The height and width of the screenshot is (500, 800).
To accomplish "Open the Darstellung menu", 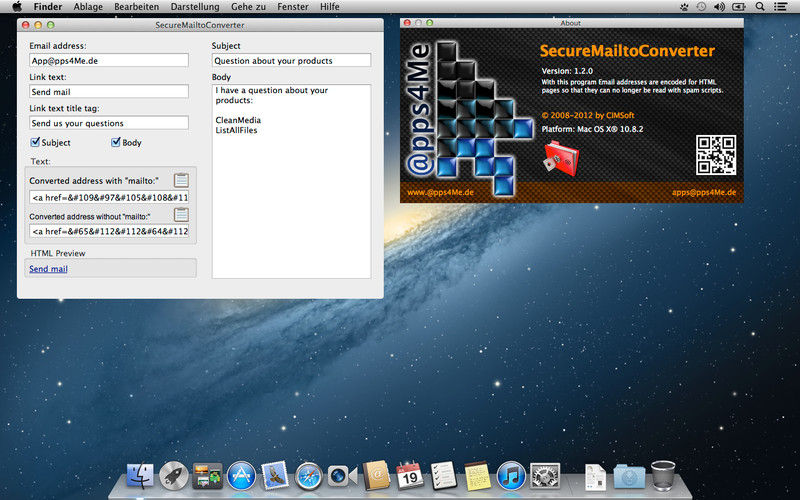I will click(195, 7).
